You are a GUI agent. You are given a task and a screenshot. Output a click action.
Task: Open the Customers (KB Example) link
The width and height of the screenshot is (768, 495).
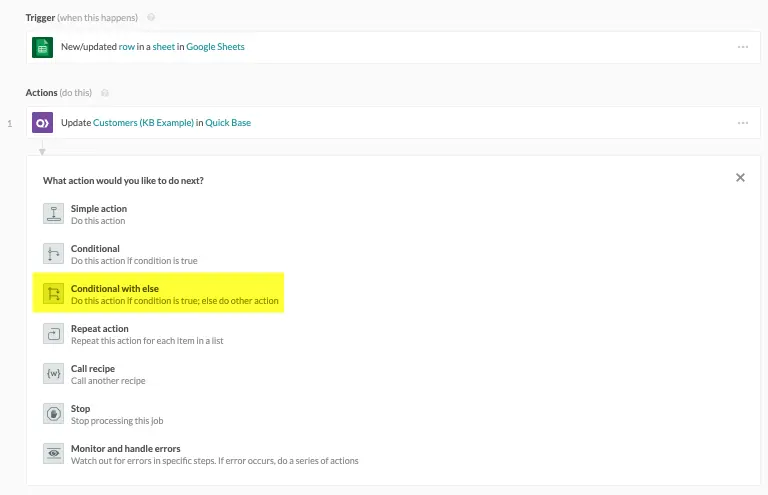click(144, 123)
